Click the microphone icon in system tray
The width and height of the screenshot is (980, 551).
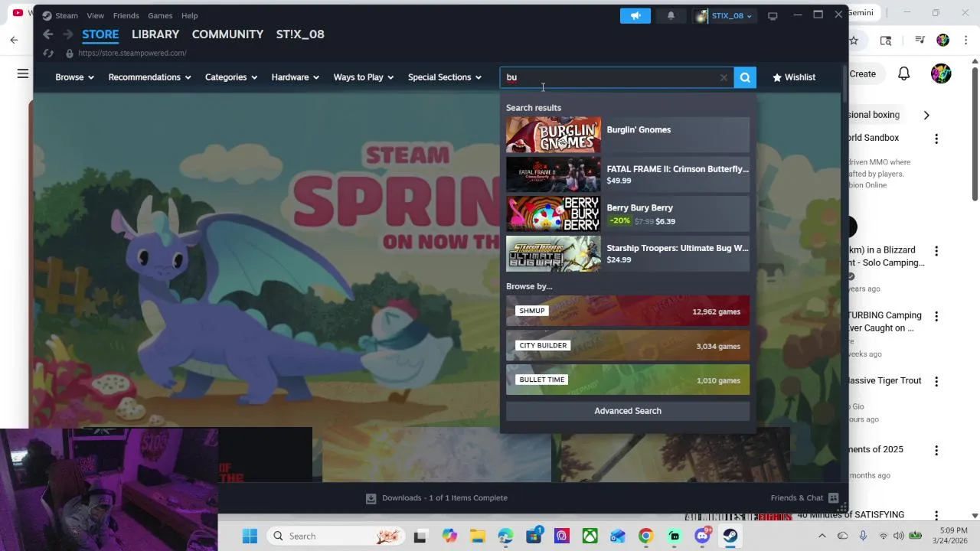click(863, 536)
